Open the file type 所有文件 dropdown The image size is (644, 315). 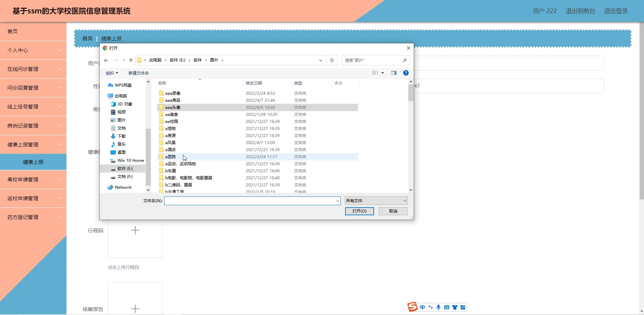pyautogui.click(x=376, y=201)
